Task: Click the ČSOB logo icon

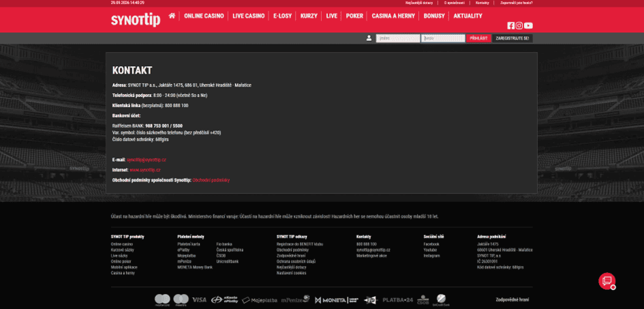Action: click(423, 300)
